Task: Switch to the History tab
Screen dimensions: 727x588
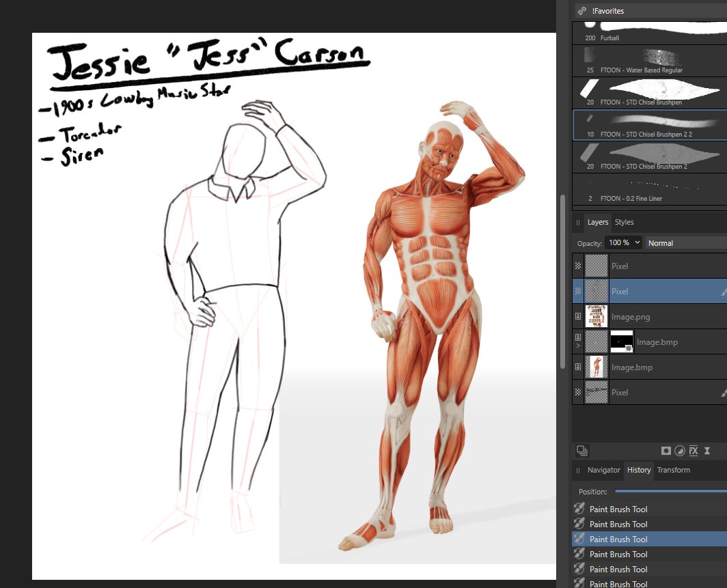Action: [x=638, y=470]
